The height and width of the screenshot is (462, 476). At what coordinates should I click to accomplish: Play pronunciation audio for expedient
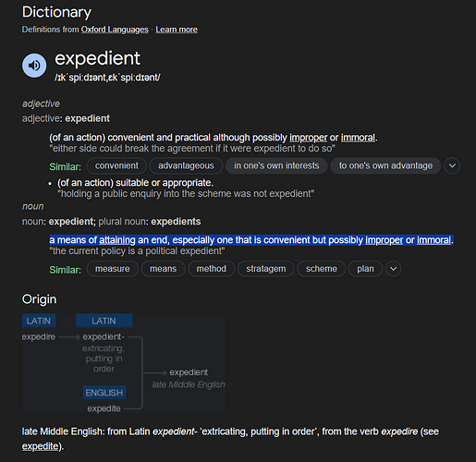pyautogui.click(x=34, y=66)
